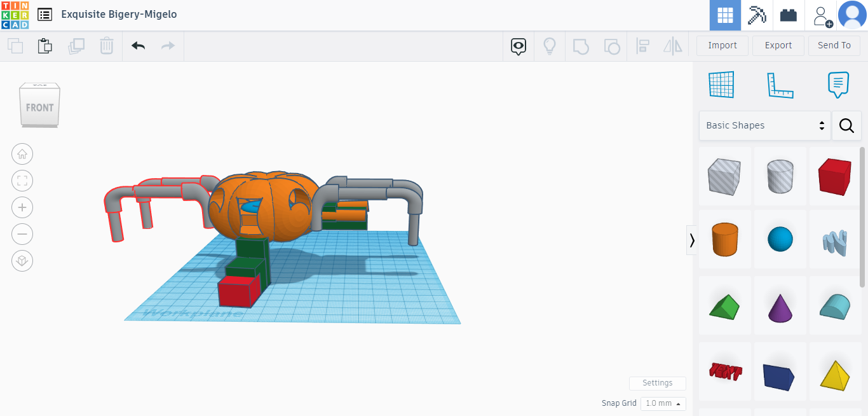Change the Snap Grid value
This screenshot has height=416, width=868.
click(663, 403)
